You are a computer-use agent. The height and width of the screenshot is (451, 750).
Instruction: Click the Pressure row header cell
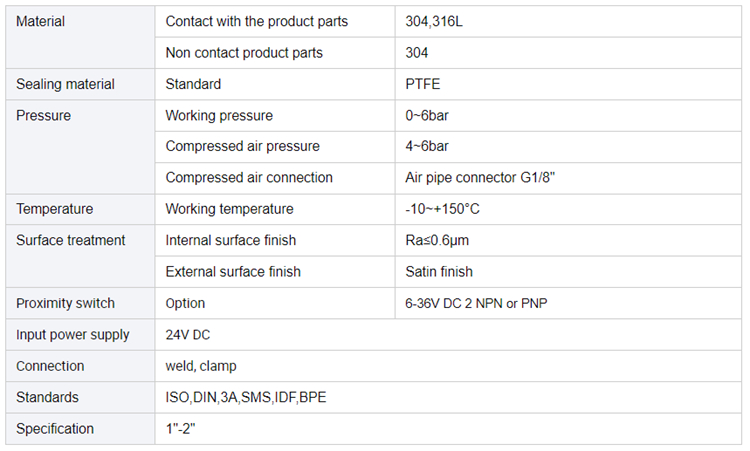pos(80,147)
